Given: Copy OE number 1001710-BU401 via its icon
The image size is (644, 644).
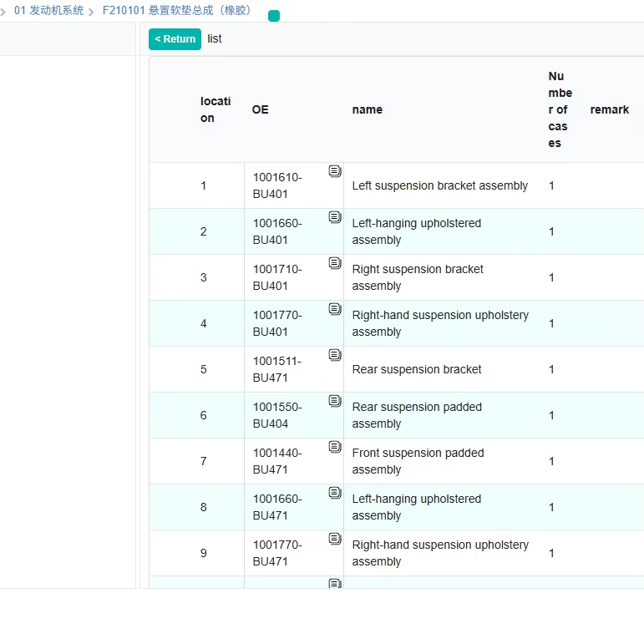Looking at the screenshot, I should pyautogui.click(x=335, y=263).
